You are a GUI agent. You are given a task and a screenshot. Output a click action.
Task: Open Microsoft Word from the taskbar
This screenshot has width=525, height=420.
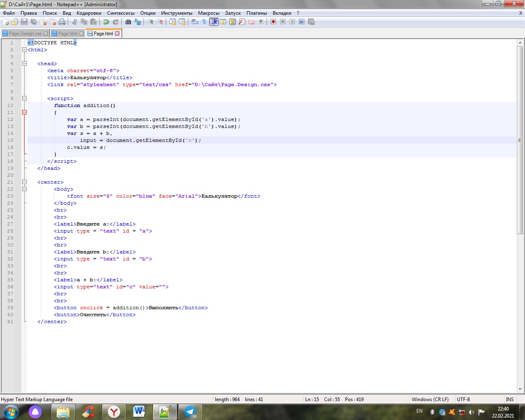[x=139, y=412]
